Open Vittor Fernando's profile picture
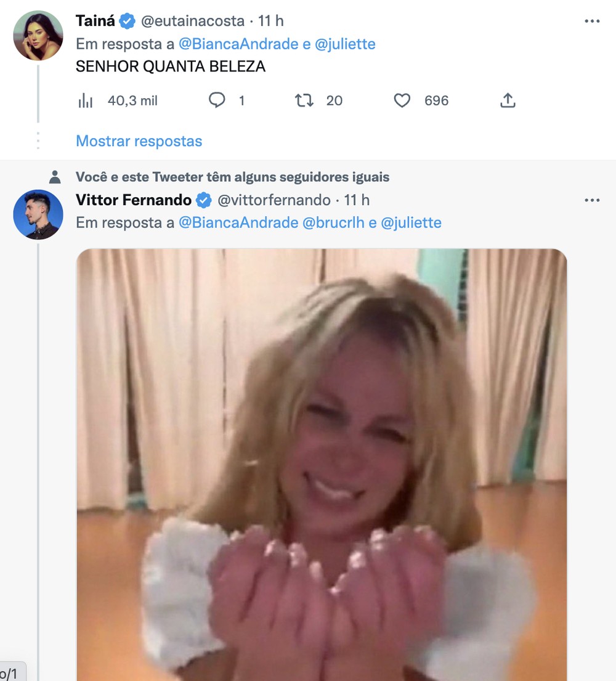The width and height of the screenshot is (616, 681). tap(38, 214)
